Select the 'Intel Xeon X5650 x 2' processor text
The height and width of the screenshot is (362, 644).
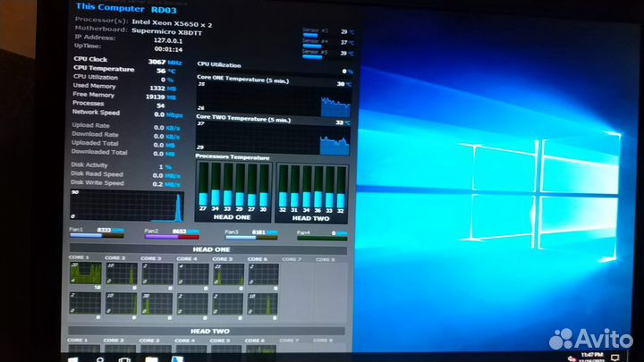[x=172, y=24]
